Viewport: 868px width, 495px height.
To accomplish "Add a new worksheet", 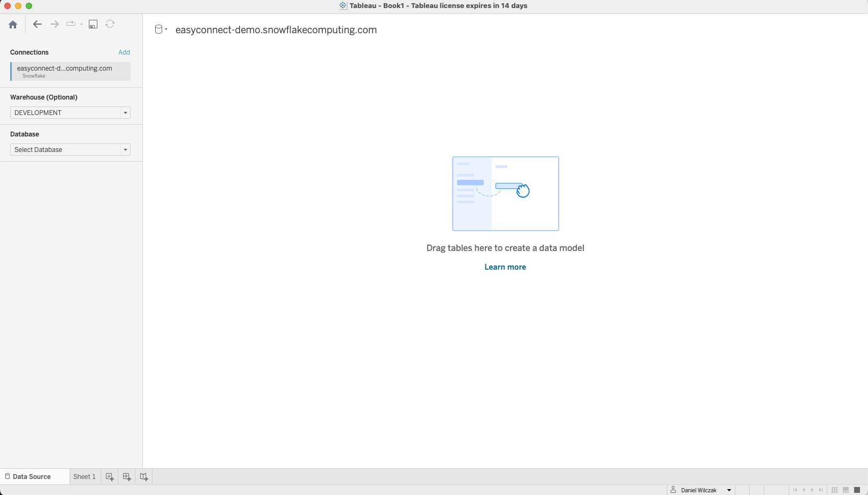I will click(110, 477).
